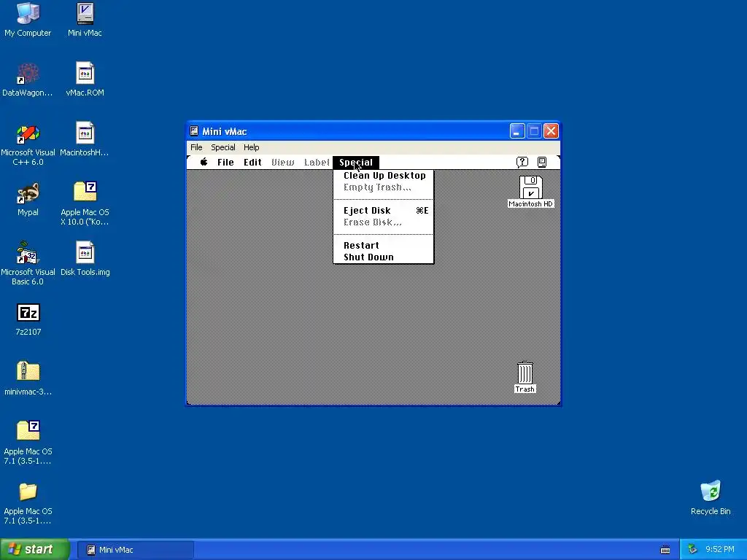Viewport: 747px width, 560px height.
Task: Open the Windows-level Special menu
Action: click(223, 147)
